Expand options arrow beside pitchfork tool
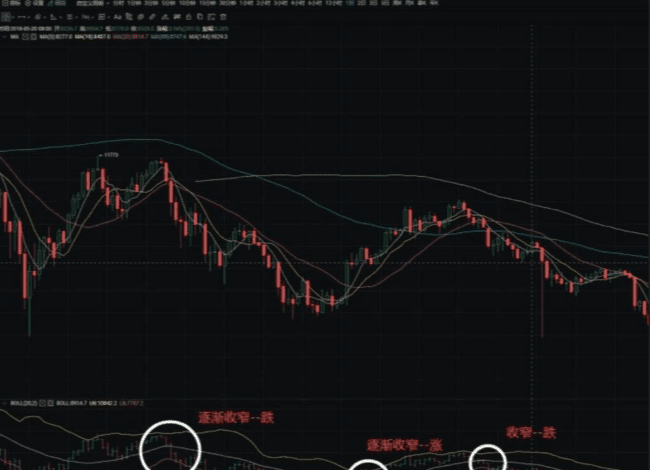This screenshot has height=470, width=650. pyautogui.click(x=44, y=17)
